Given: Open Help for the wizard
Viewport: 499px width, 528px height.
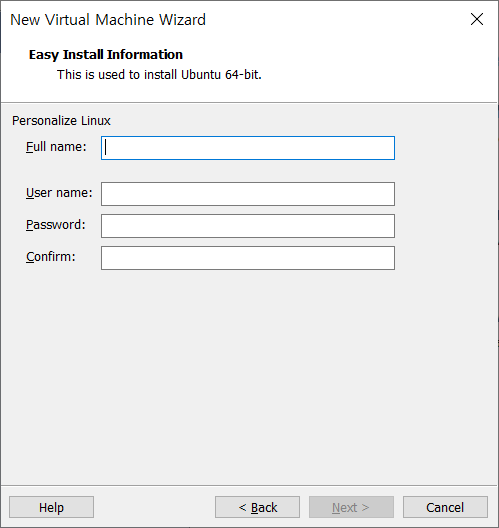Looking at the screenshot, I should pos(52,507).
